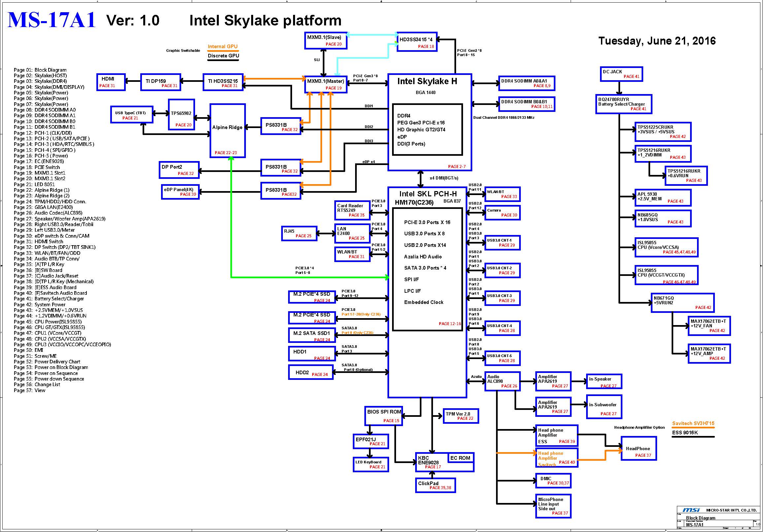Click the "APL 5930" block label
766x532 pixels.
(x=647, y=194)
